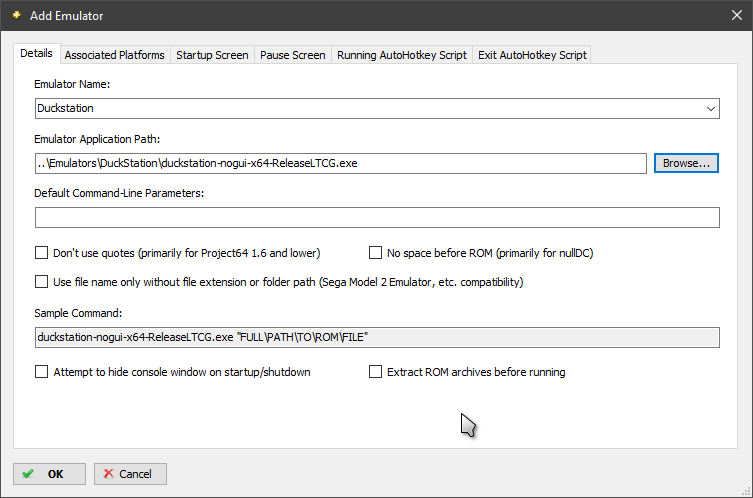
Task: Switch to the Details tab
Action: tap(37, 54)
